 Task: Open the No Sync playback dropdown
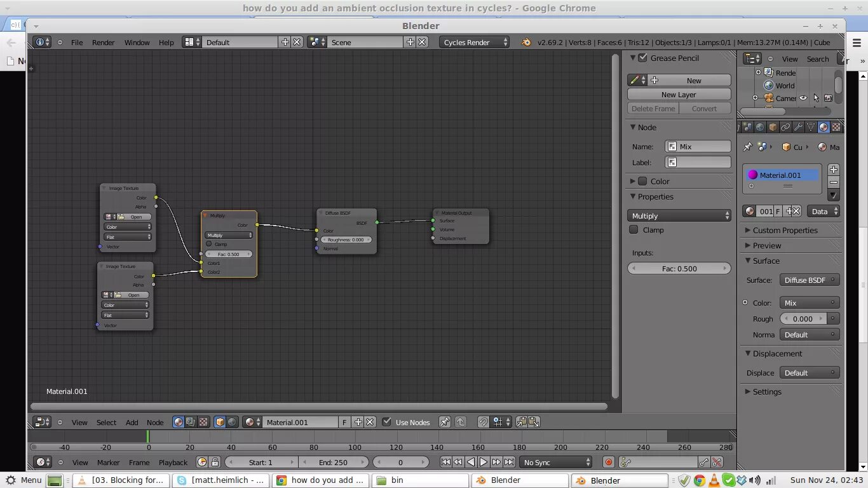coord(556,462)
